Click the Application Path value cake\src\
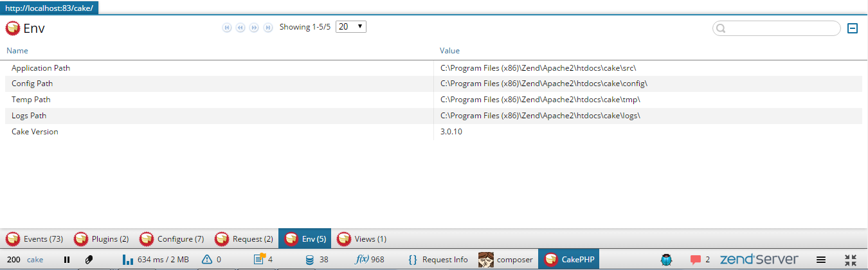Viewport: 868px width, 270px height. point(538,68)
